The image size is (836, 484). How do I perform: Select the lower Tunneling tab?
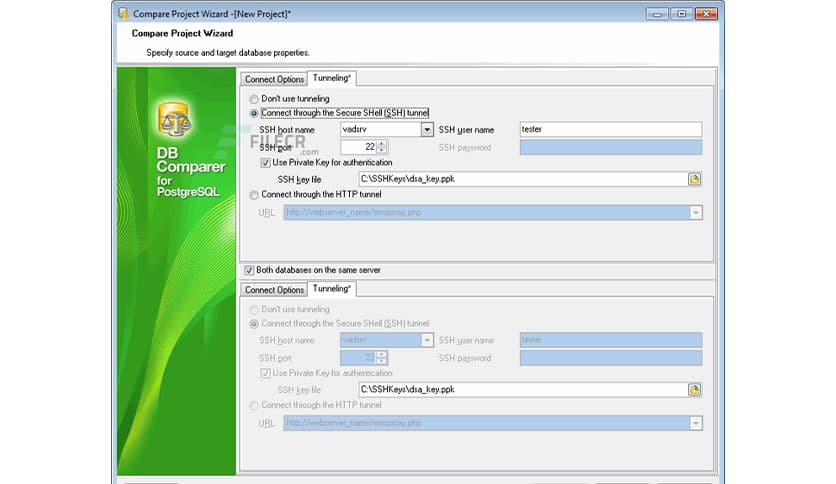tap(332, 288)
